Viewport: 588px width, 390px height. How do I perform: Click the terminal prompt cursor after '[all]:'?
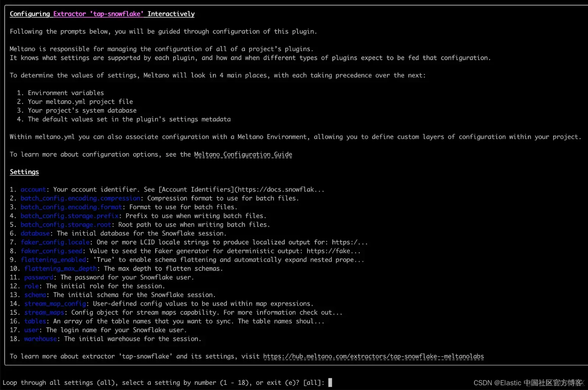click(x=330, y=382)
